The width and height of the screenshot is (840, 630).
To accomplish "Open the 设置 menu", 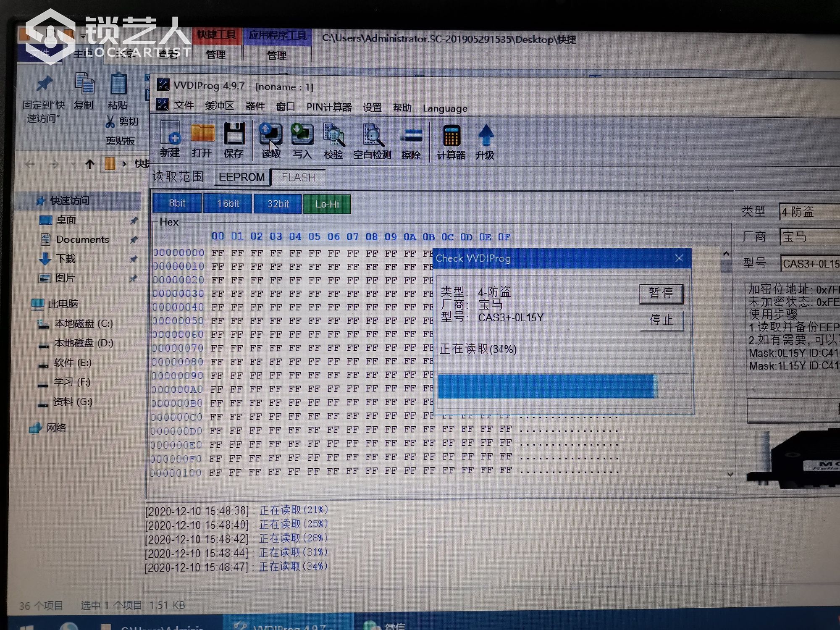I will coord(372,108).
